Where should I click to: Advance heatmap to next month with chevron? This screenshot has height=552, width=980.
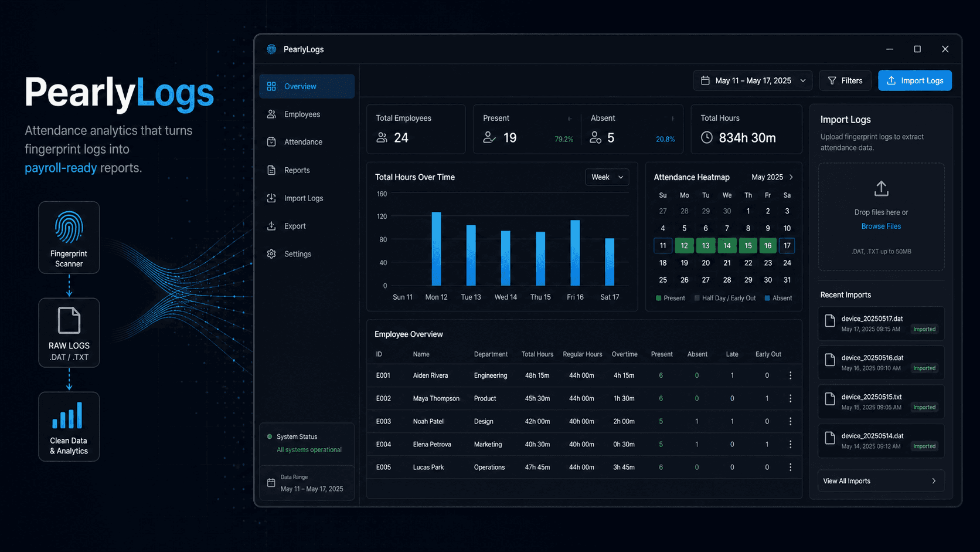tap(791, 177)
